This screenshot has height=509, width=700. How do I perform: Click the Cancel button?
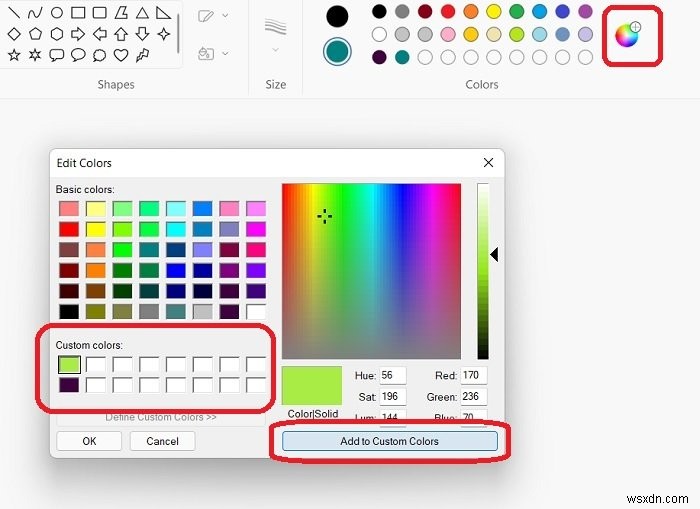tap(162, 441)
